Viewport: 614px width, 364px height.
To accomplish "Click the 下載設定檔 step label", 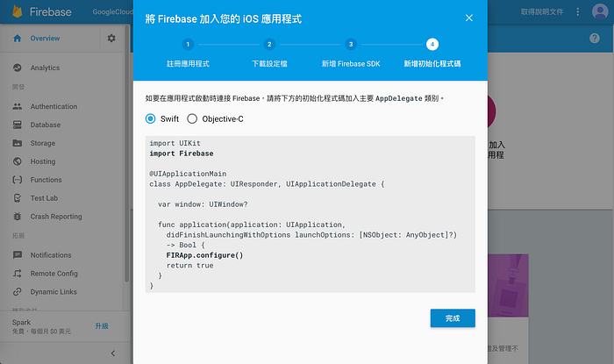I will (x=269, y=64).
